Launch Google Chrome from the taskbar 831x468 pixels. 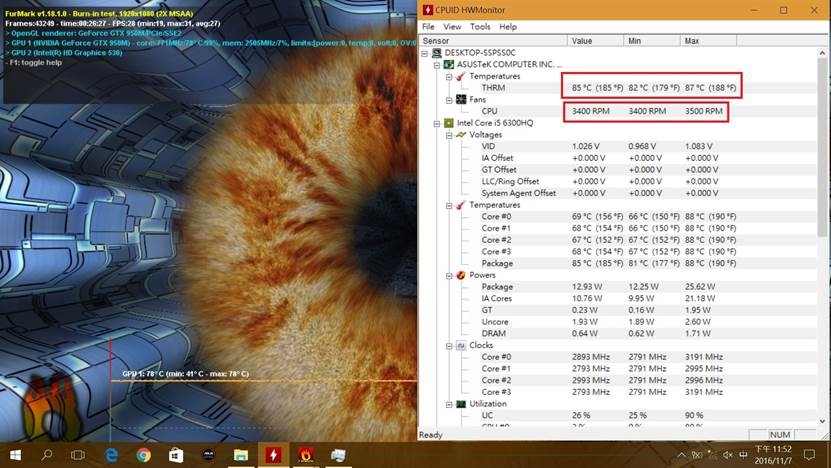pyautogui.click(x=144, y=455)
